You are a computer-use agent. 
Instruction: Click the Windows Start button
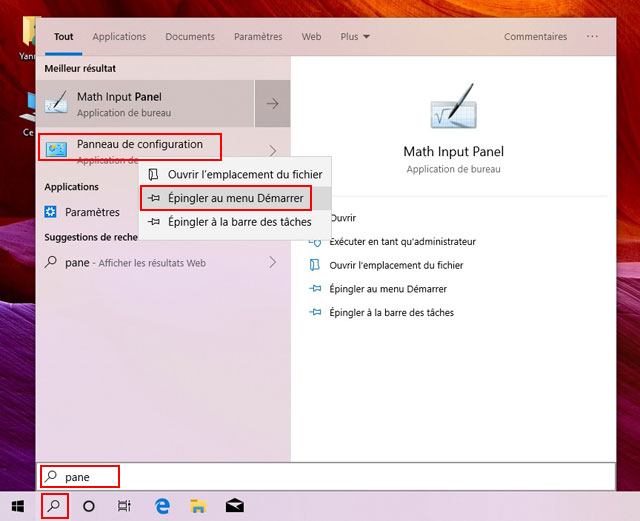pos(18,507)
